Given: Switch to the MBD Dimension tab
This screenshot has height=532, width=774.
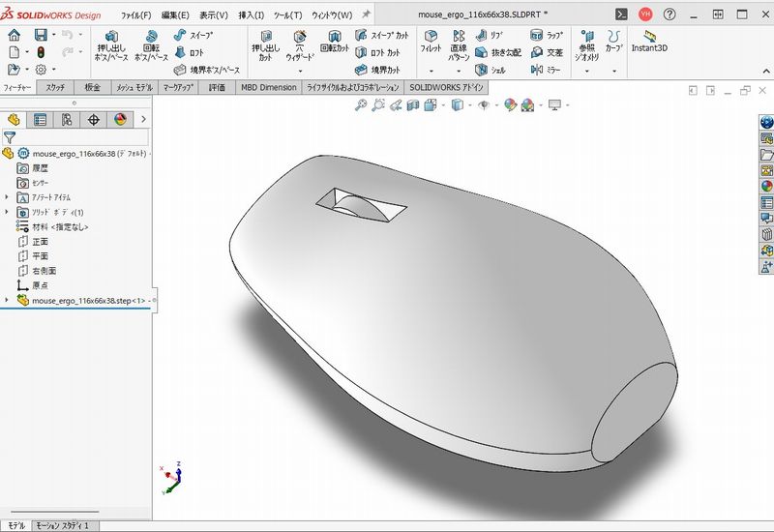Looking at the screenshot, I should click(x=269, y=87).
